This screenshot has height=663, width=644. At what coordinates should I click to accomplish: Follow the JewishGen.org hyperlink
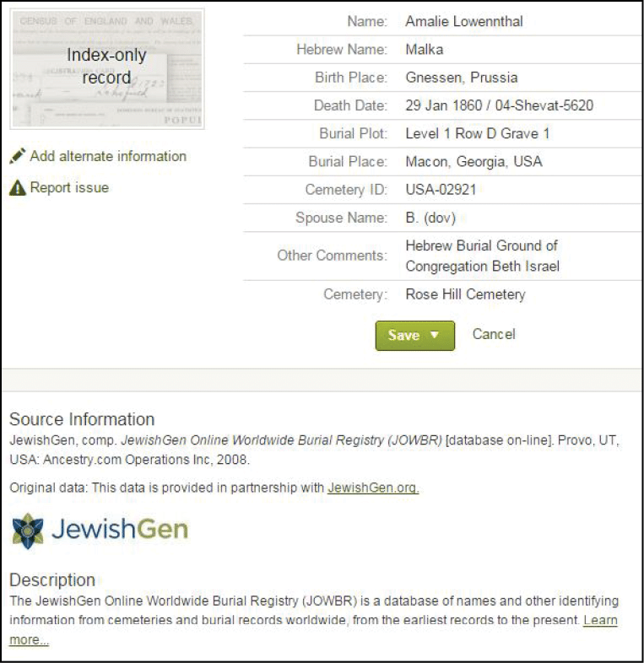pos(373,488)
